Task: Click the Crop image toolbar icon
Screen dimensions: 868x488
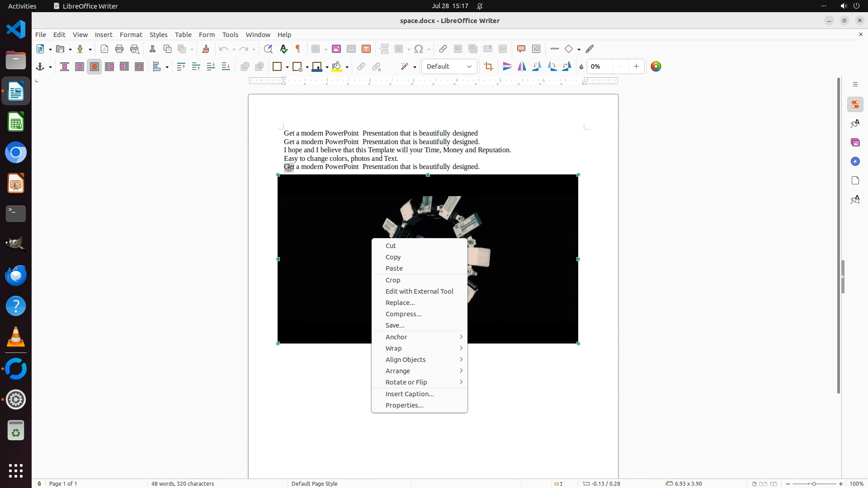Action: click(x=488, y=67)
